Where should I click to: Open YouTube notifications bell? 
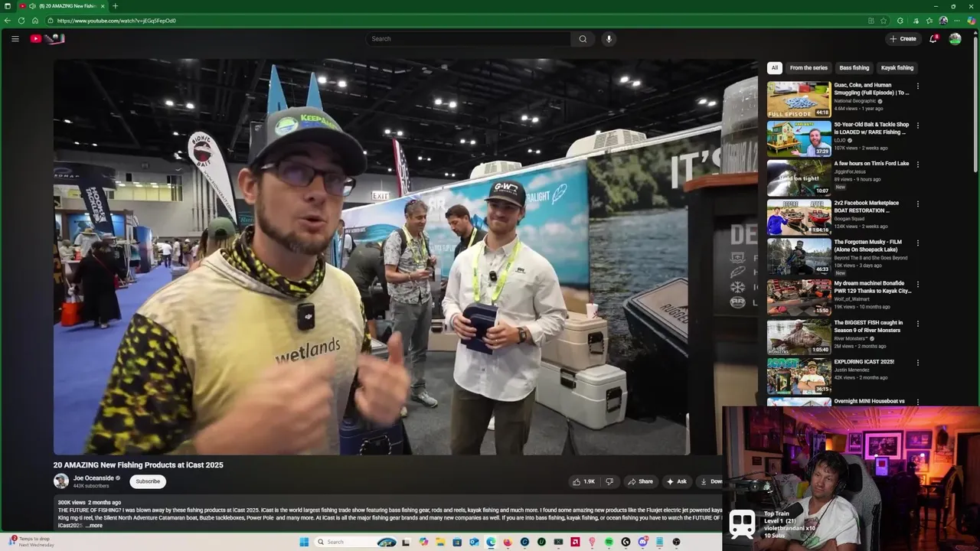pos(933,38)
